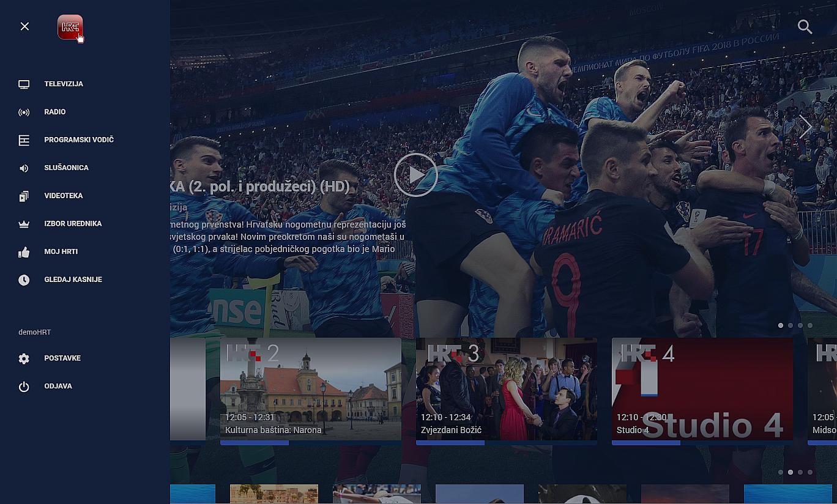Log out with Odjava
The width and height of the screenshot is (837, 504).
[58, 386]
